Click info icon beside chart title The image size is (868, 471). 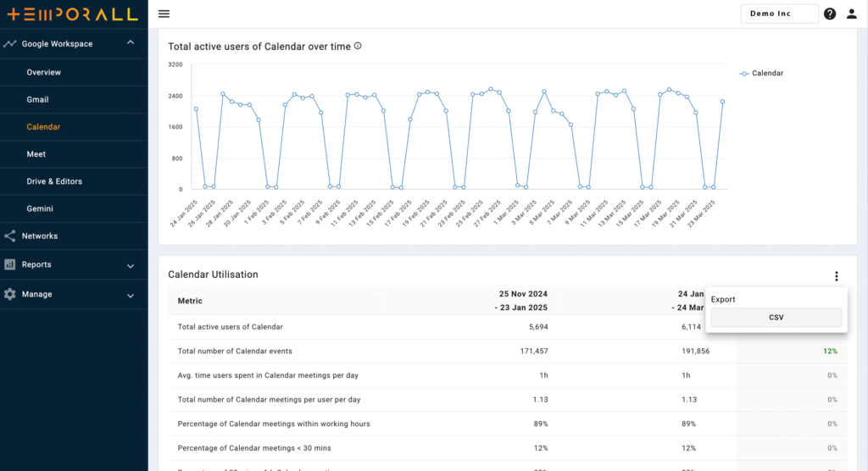(x=358, y=46)
